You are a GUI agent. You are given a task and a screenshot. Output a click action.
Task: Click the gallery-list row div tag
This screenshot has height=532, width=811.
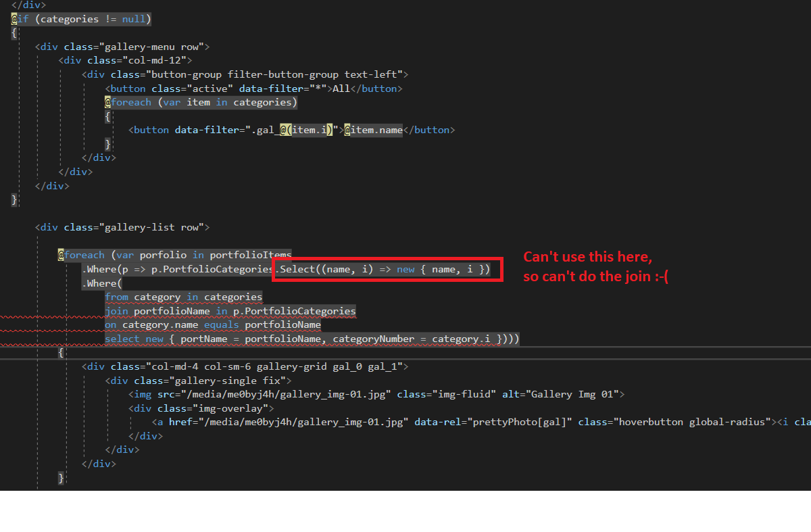pyautogui.click(x=122, y=227)
